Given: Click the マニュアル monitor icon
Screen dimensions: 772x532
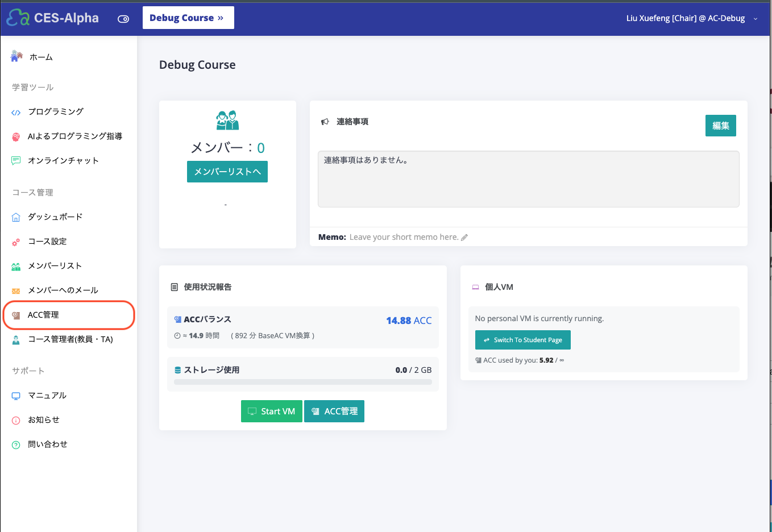Looking at the screenshot, I should (16, 396).
